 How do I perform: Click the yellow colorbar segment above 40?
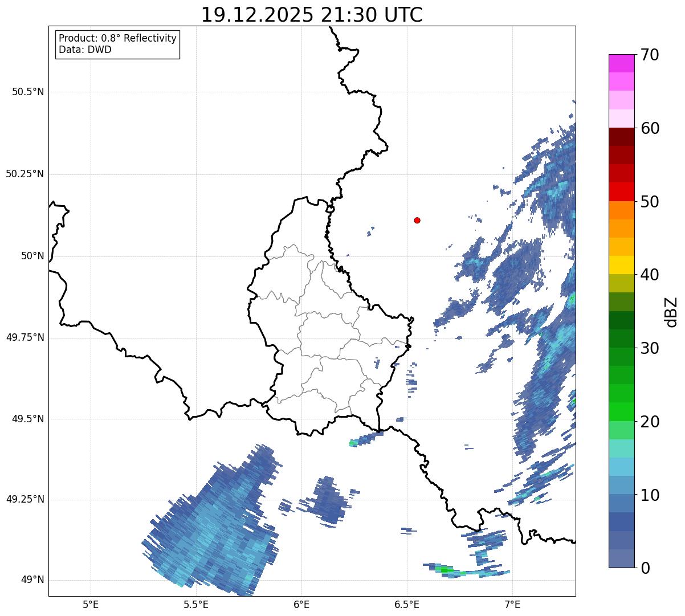point(621,265)
